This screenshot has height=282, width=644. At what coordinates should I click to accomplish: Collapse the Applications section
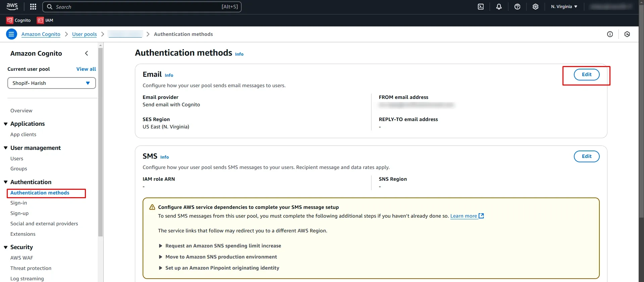pos(6,124)
